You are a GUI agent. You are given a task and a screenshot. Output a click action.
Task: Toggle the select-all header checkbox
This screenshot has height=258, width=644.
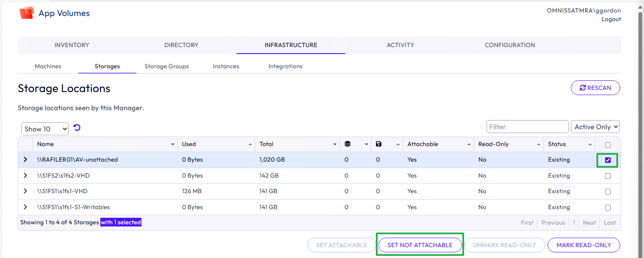608,145
